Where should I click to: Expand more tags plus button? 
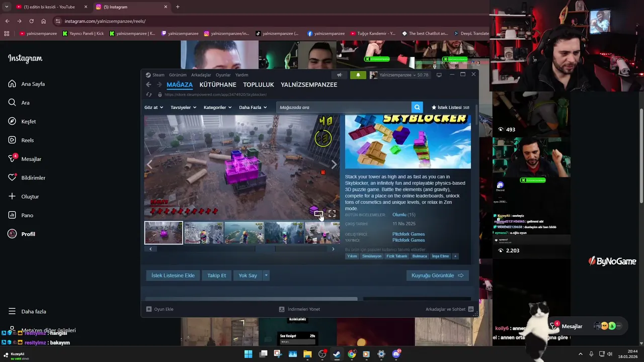coord(455,256)
